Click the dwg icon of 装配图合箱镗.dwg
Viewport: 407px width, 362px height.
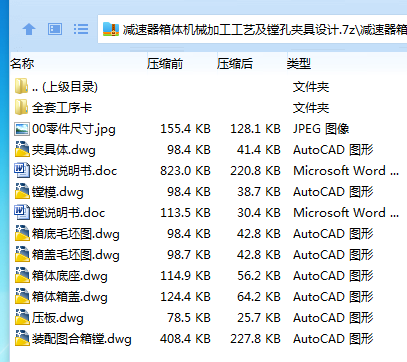(22, 338)
